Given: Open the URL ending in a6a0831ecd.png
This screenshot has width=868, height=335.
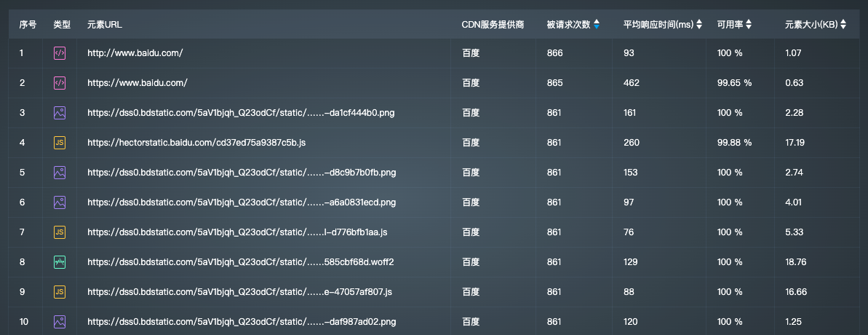Looking at the screenshot, I should coord(242,202).
